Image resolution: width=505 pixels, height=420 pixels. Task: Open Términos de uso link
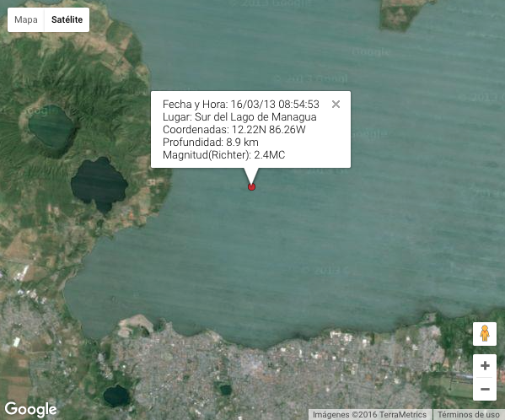(x=468, y=415)
